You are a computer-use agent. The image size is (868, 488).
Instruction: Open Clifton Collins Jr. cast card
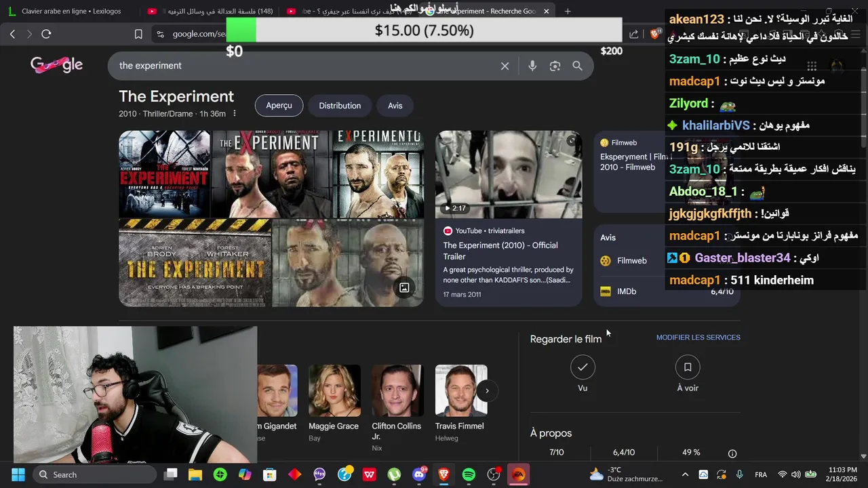click(397, 408)
